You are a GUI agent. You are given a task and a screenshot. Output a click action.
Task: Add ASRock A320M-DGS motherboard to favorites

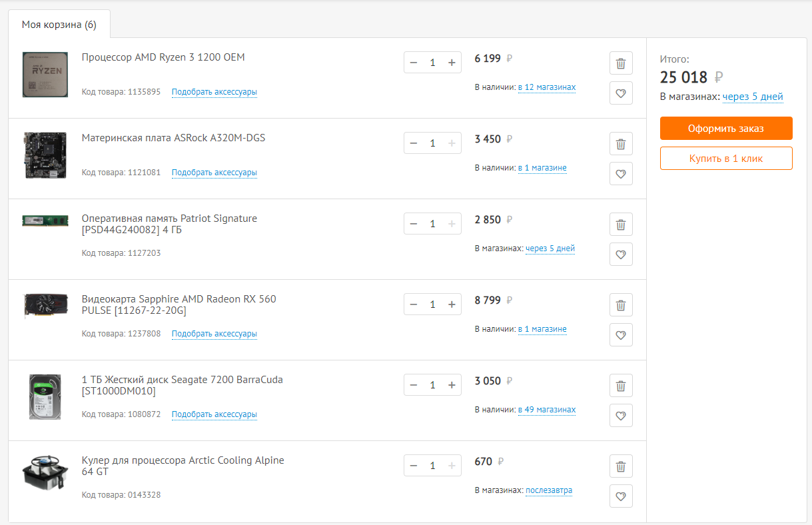point(621,174)
